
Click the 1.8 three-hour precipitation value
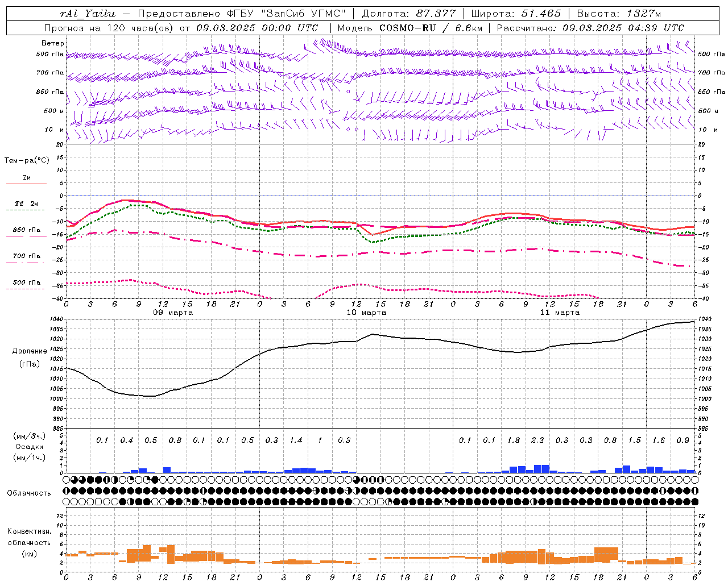point(514,440)
